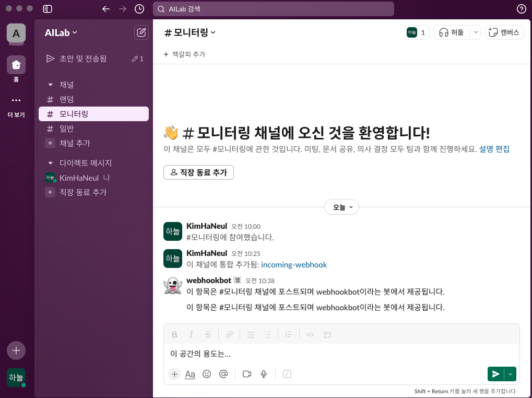
Task: Open slash shortcuts icon in composer
Action: pos(287,374)
